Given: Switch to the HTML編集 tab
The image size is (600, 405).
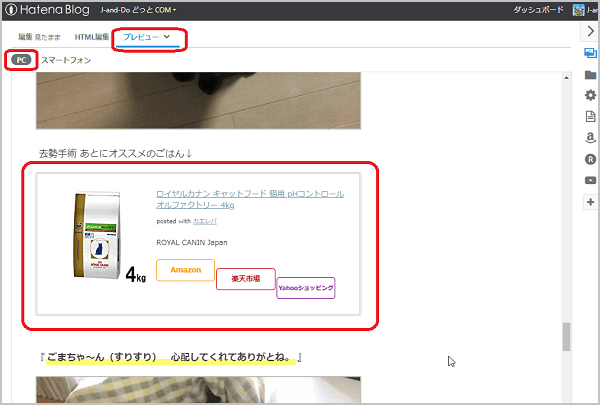Looking at the screenshot, I should point(92,37).
